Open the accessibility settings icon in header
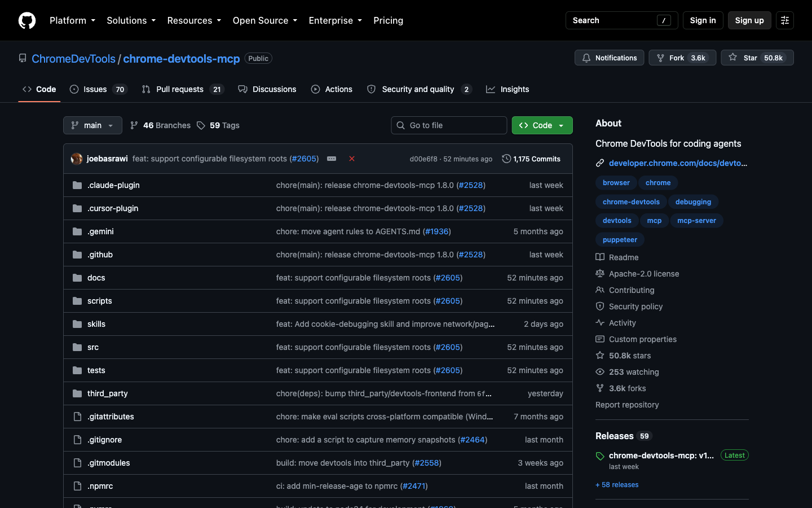 [785, 20]
